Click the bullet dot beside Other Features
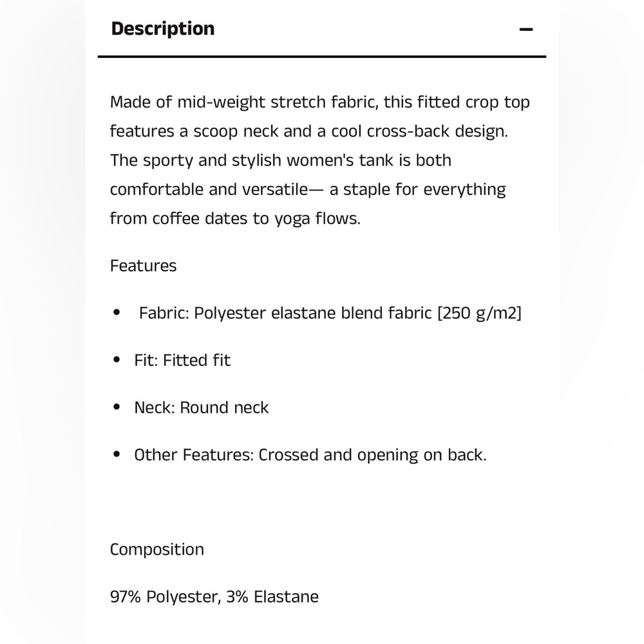644x644 pixels. (x=117, y=454)
